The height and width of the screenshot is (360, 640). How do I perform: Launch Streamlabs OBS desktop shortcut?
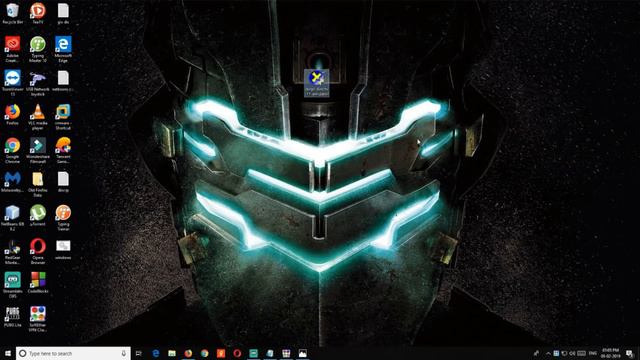point(13,286)
